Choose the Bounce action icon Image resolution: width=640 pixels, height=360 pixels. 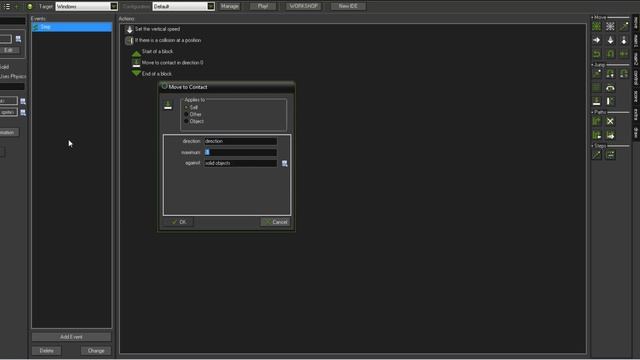tap(610, 101)
